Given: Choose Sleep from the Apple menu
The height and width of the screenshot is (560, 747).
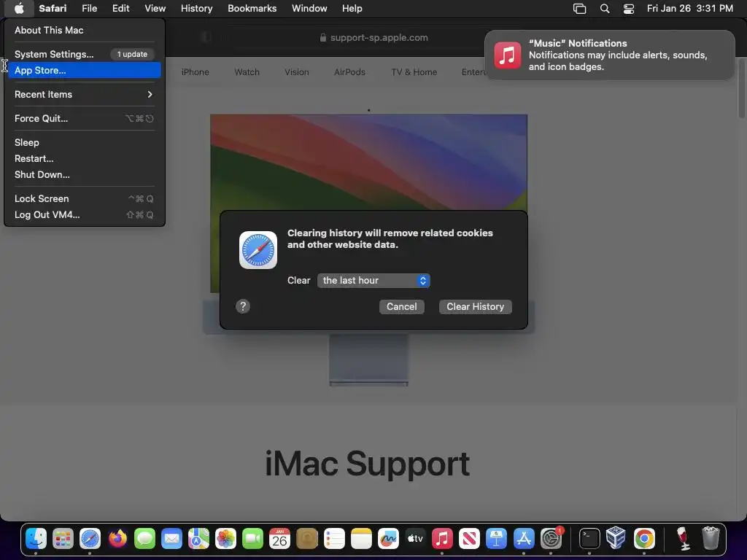Looking at the screenshot, I should coord(84,142).
